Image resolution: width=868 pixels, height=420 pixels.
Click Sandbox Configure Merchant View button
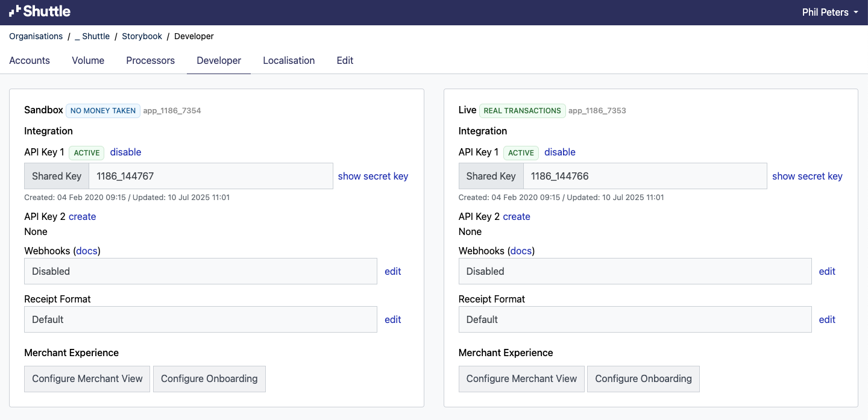87,379
